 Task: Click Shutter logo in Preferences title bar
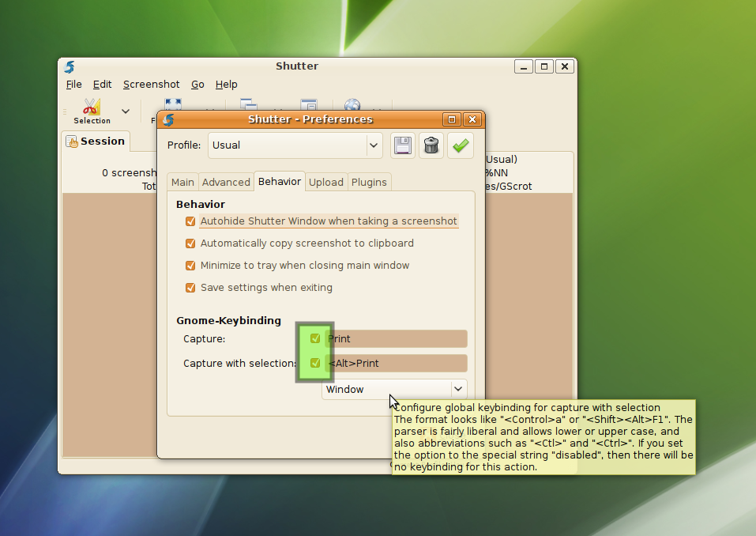point(168,119)
